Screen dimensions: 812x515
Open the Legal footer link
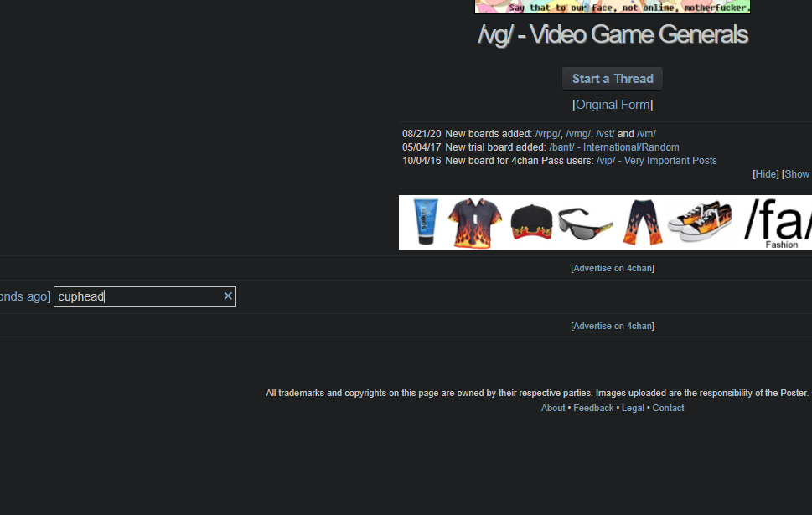pos(633,408)
